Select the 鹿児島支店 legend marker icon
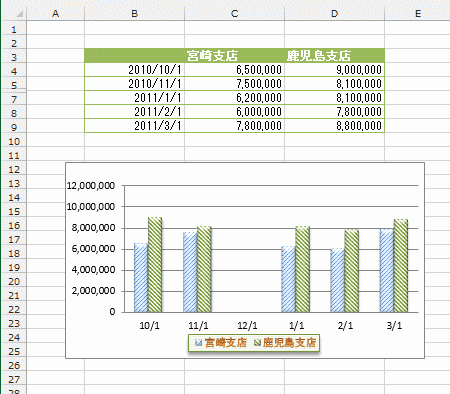Image resolution: width=450 pixels, height=394 pixels. pyautogui.click(x=258, y=342)
